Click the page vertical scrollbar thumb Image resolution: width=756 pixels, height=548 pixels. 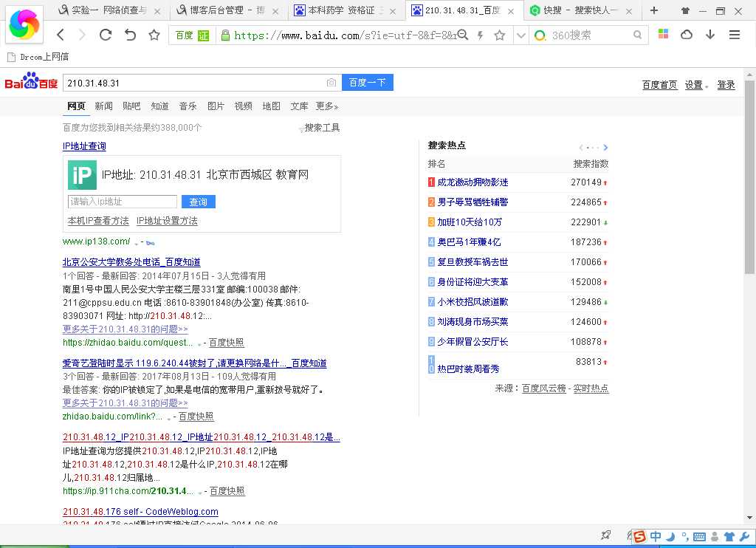(x=749, y=177)
